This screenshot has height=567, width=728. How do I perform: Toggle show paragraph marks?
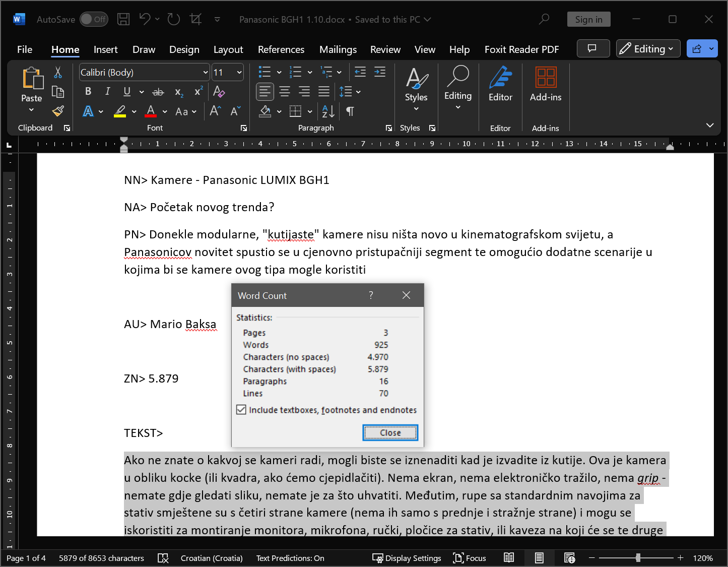(350, 111)
